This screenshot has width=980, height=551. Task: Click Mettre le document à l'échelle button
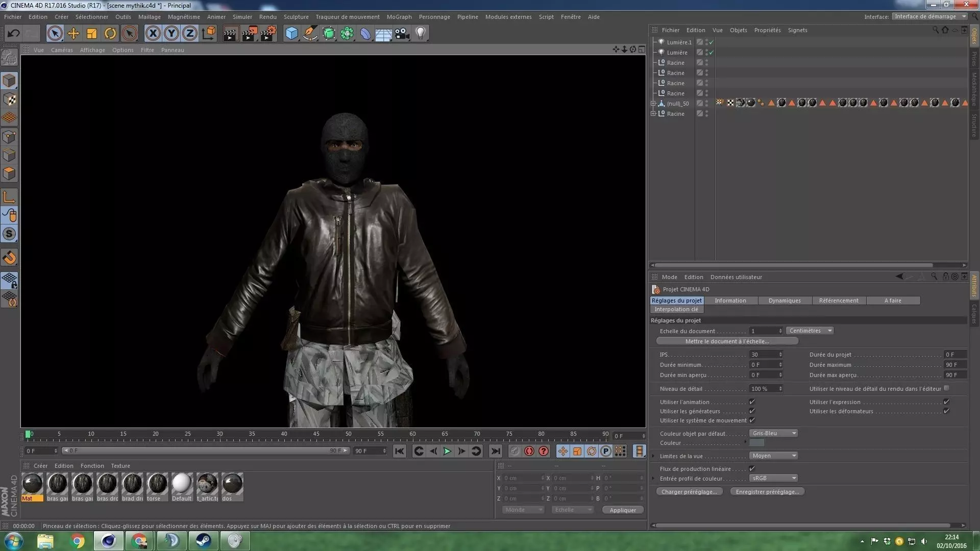(x=727, y=341)
